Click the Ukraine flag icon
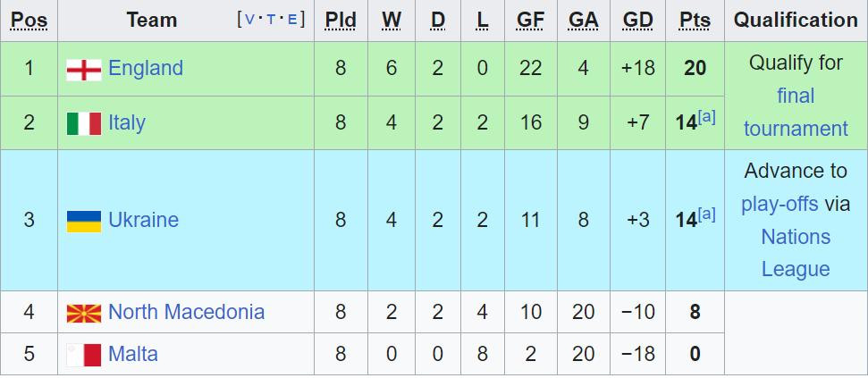 pos(84,221)
